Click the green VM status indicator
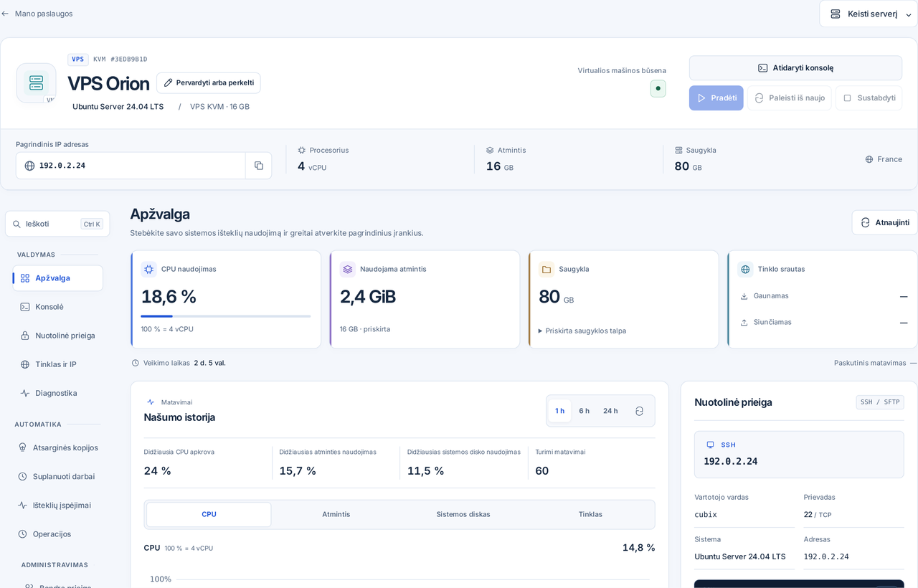Screen dimensions: 918x588 [x=658, y=88]
